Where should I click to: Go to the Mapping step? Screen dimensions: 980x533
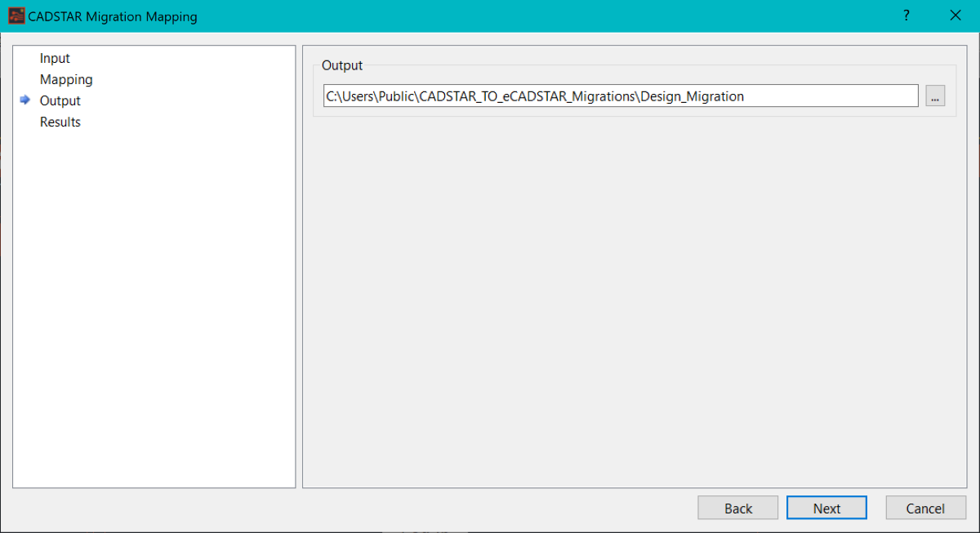pos(66,80)
